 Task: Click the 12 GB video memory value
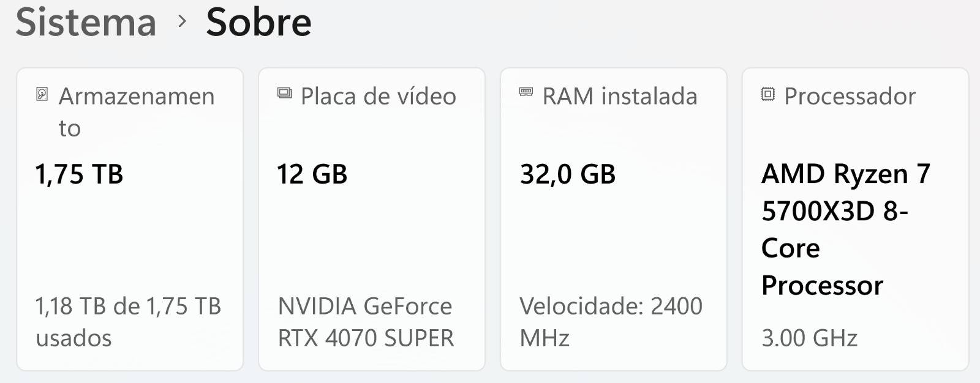pos(312,174)
